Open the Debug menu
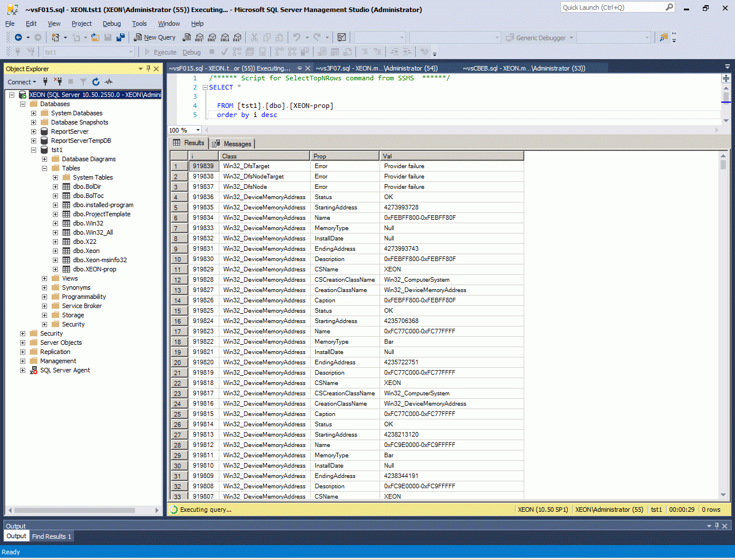735x560 pixels. pos(112,24)
